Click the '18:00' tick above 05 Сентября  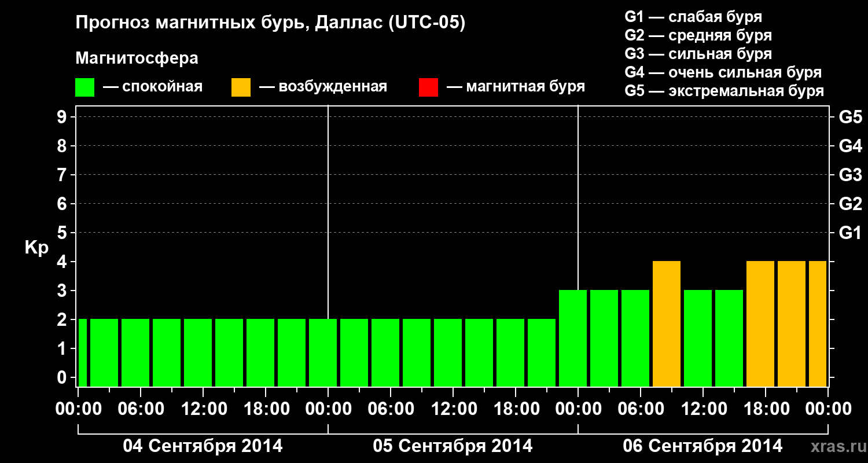(x=516, y=409)
